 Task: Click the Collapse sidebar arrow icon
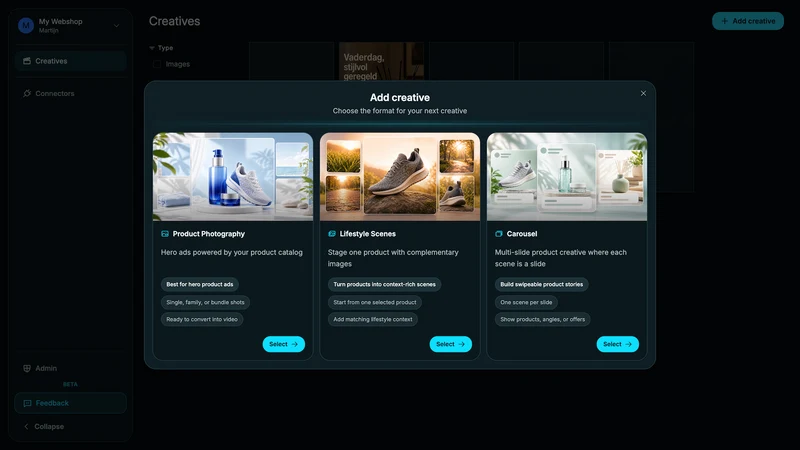point(26,427)
